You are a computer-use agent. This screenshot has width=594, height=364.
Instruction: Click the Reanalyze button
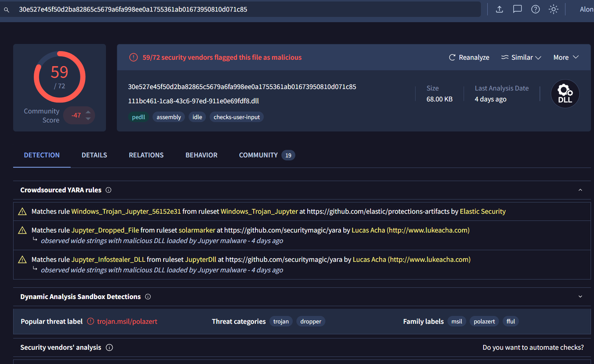[469, 57]
